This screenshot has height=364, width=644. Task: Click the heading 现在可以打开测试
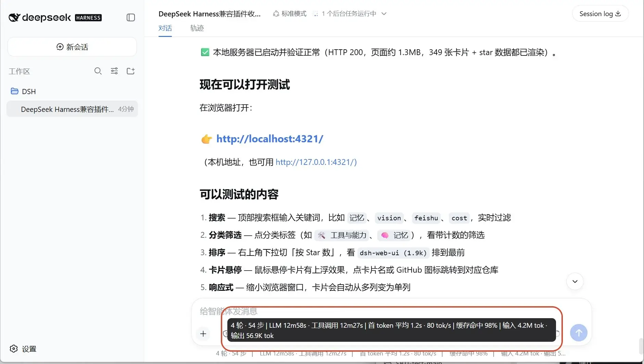(245, 85)
